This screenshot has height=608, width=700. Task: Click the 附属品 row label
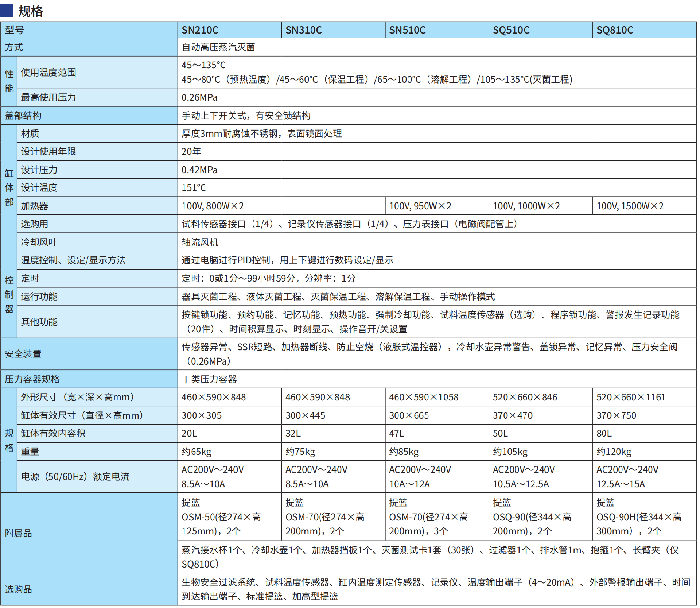[x=89, y=533]
